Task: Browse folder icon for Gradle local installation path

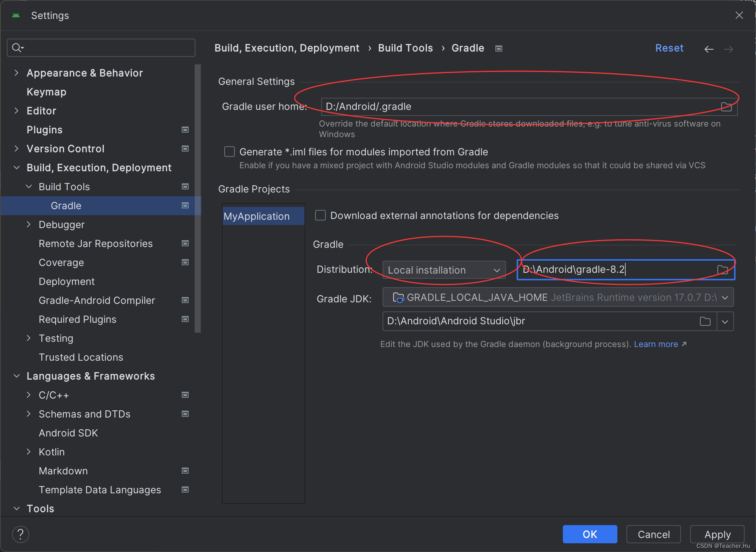Action: click(722, 270)
